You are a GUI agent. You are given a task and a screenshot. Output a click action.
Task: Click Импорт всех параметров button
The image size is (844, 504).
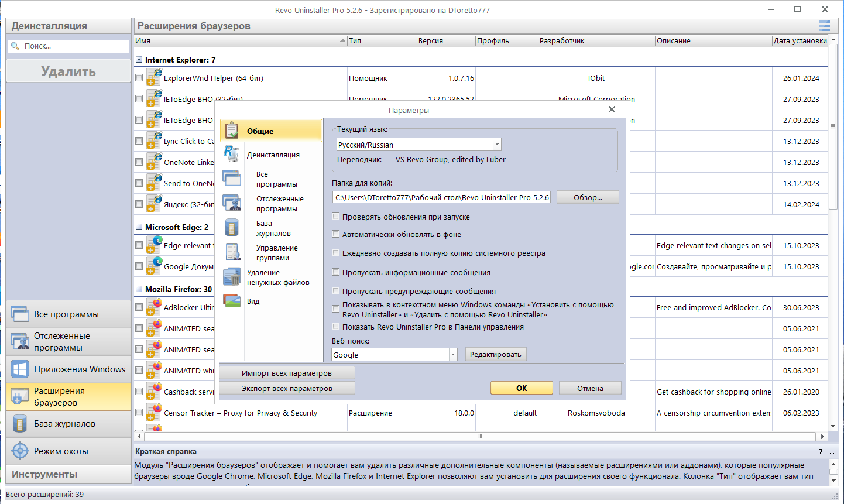[287, 373]
